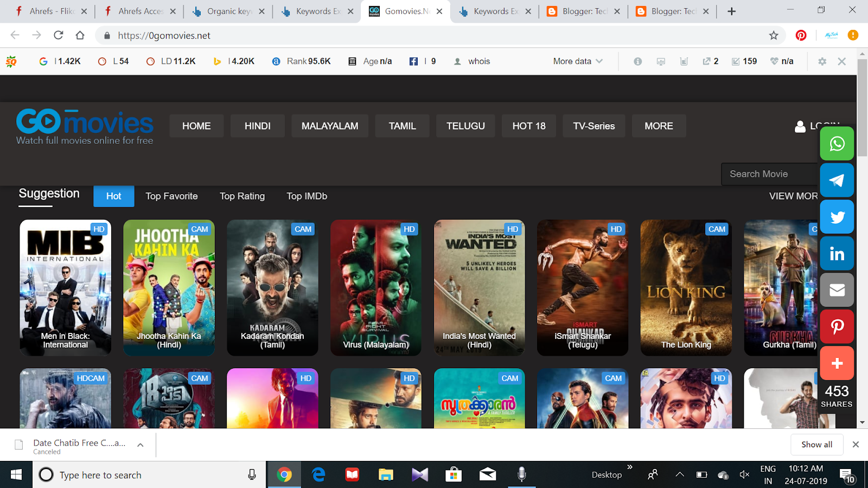
Task: Share page by email icon
Action: 837,290
